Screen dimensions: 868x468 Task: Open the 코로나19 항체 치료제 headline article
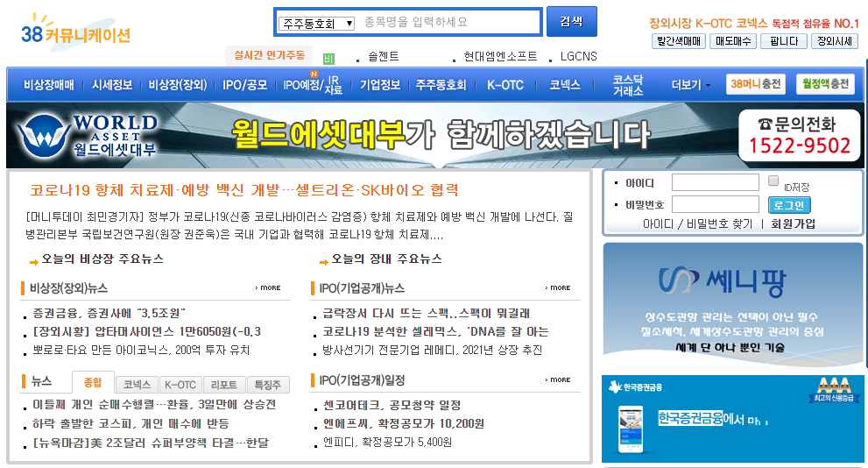244,190
